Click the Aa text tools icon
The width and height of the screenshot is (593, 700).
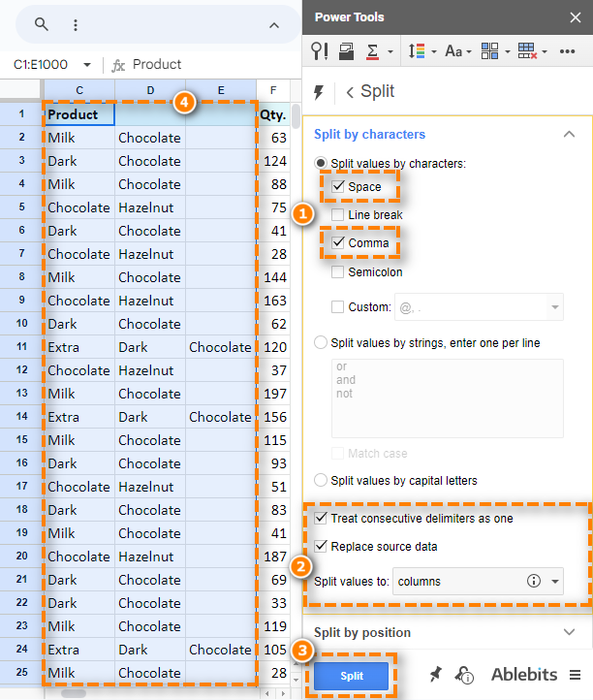tap(453, 51)
